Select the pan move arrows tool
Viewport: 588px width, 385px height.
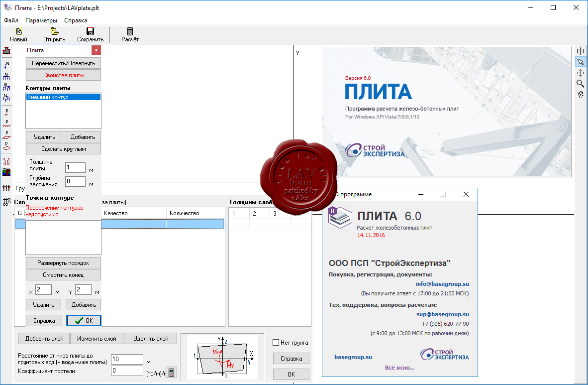tap(580, 73)
